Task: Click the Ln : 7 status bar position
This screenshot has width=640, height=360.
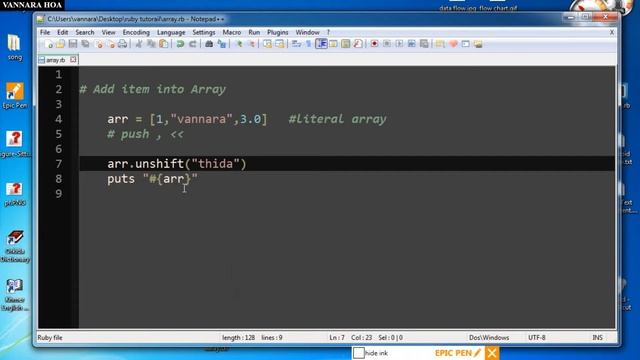Action: coord(337,338)
